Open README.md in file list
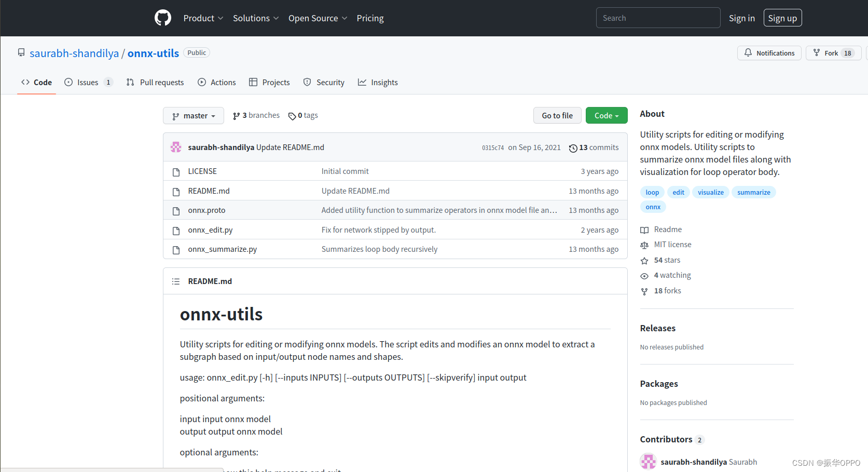The width and height of the screenshot is (868, 472). [209, 191]
